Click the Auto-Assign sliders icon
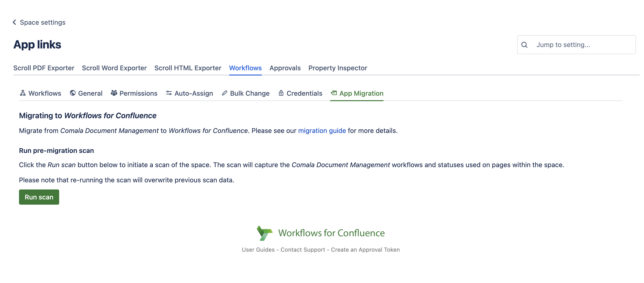The height and width of the screenshot is (283, 644). (169, 93)
